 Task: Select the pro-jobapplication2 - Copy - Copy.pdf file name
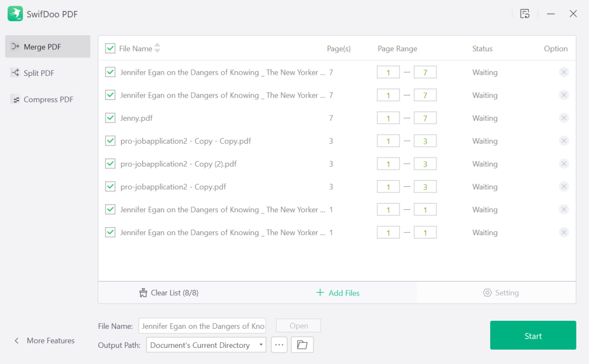[186, 141]
